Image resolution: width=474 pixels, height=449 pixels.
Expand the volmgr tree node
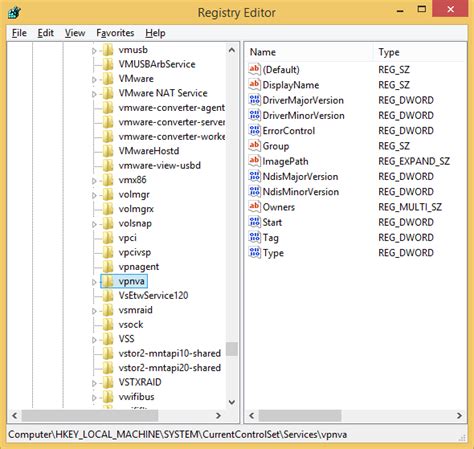point(94,195)
